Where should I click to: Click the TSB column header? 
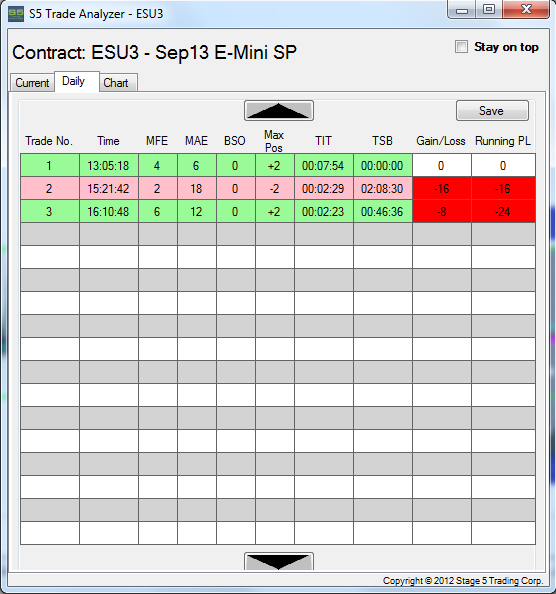pos(382,141)
